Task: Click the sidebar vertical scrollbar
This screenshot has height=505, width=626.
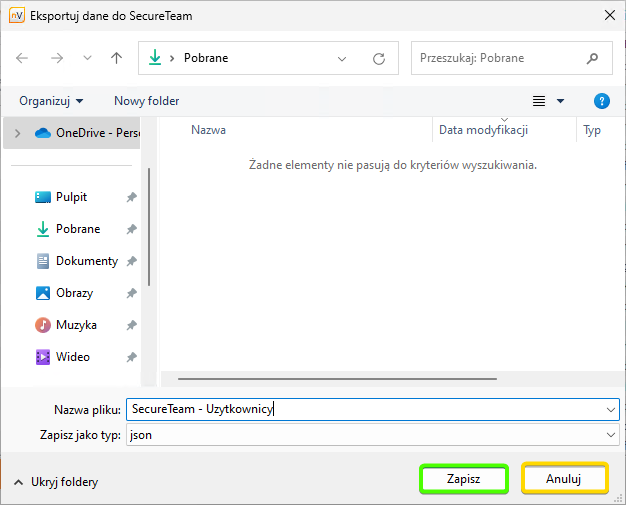Action: point(149,227)
